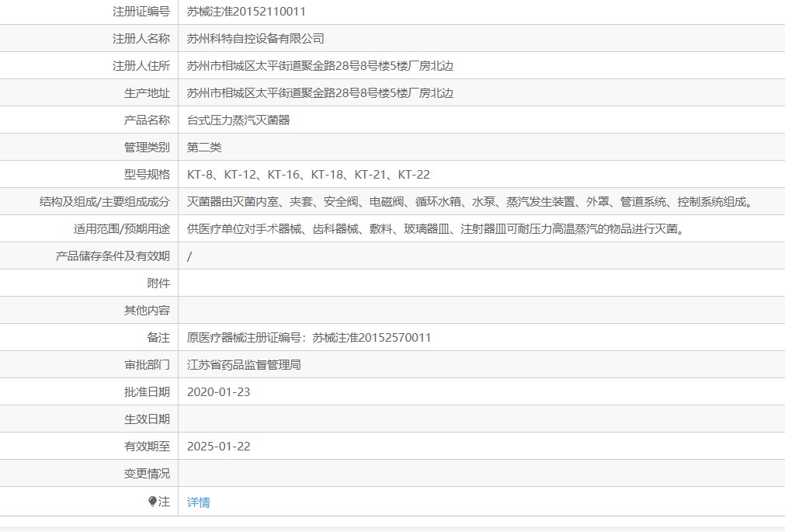
Task: Click the 第二类 management category value
Action: pos(203,148)
